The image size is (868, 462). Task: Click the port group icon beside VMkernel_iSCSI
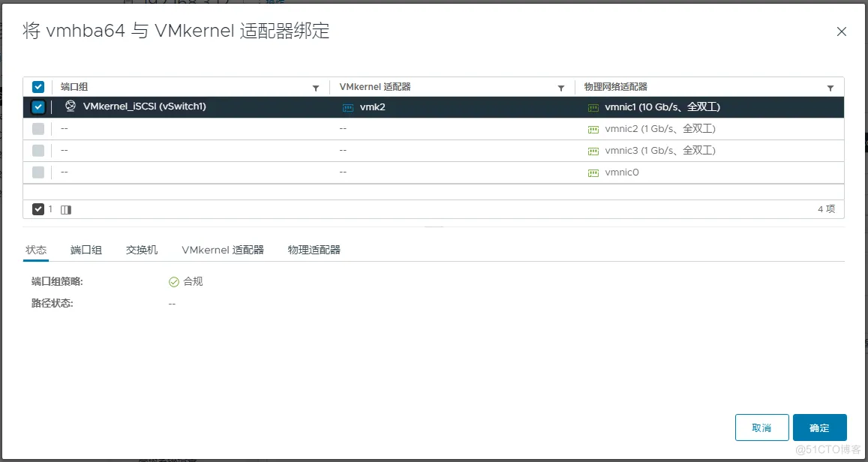coord(70,106)
